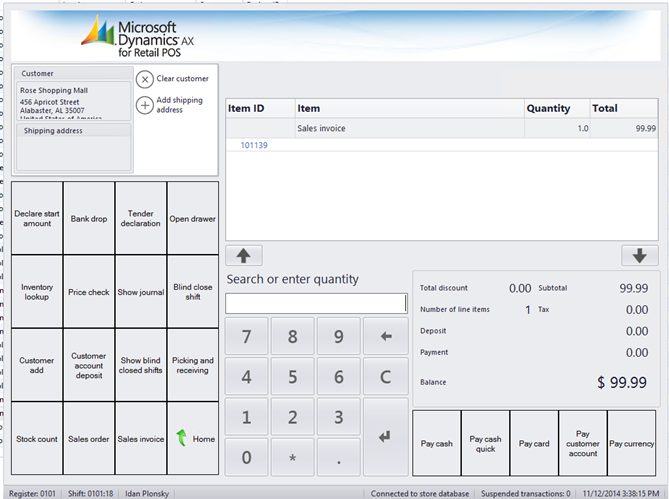Click the Item ID column header

(x=246, y=108)
